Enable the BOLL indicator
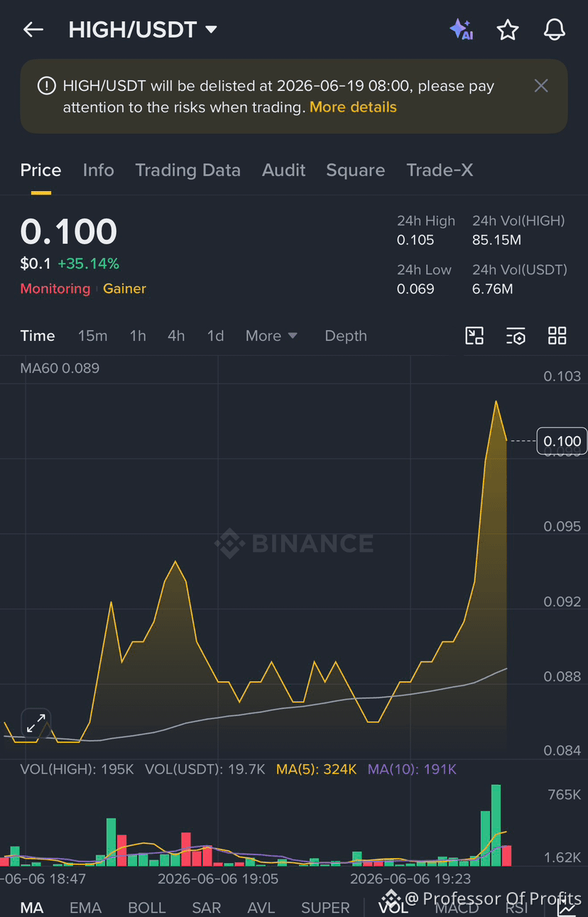Image resolution: width=588 pixels, height=917 pixels. pos(146,907)
